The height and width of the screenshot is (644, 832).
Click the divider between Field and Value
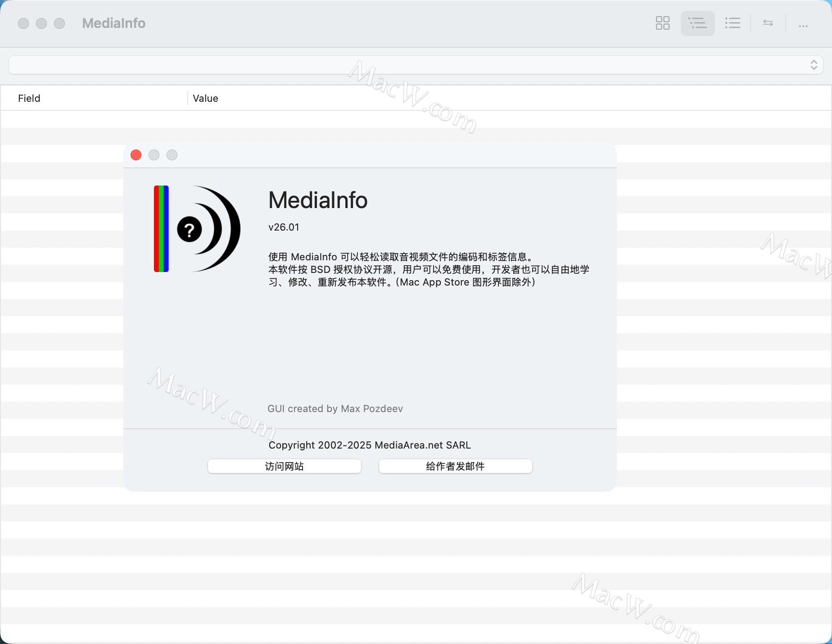(x=187, y=98)
